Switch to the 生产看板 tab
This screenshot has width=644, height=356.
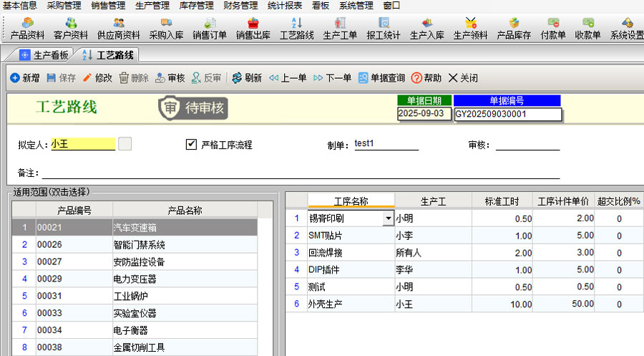tap(44, 54)
